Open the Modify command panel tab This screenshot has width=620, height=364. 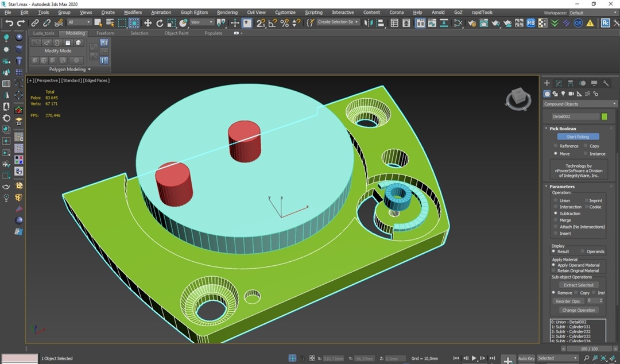(559, 83)
